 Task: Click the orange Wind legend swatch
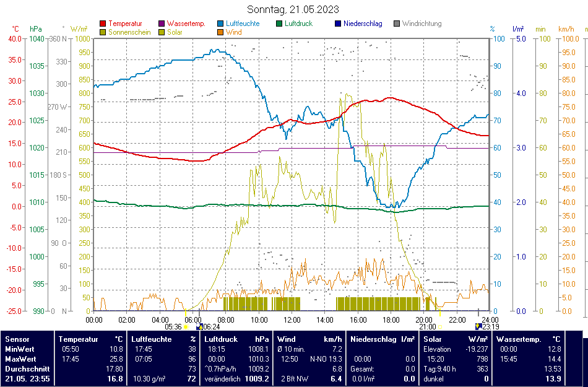(x=220, y=32)
